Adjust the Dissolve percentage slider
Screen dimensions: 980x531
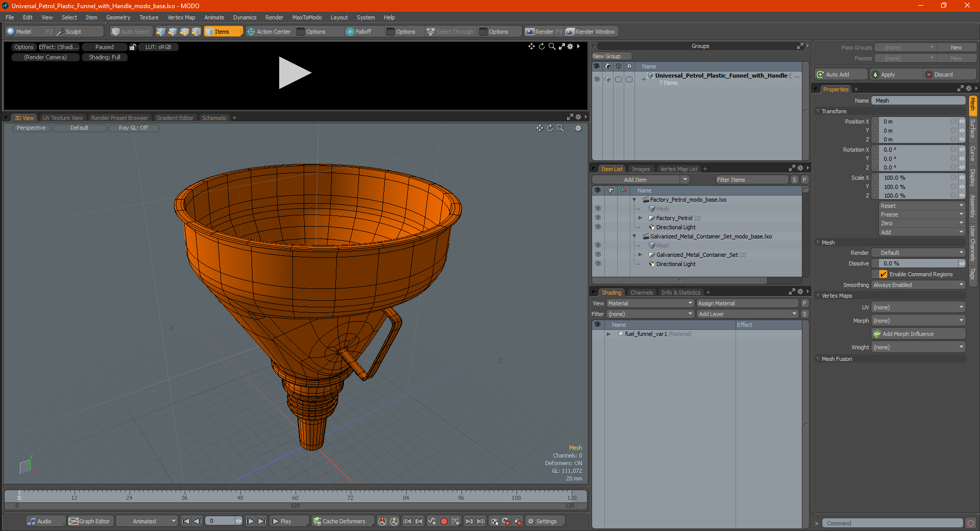[x=918, y=263]
